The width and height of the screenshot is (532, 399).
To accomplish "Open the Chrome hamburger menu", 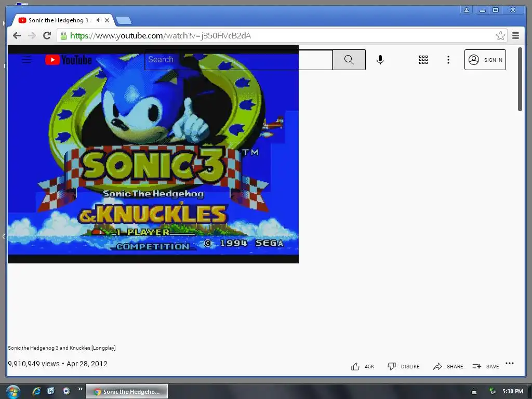I will [x=515, y=36].
